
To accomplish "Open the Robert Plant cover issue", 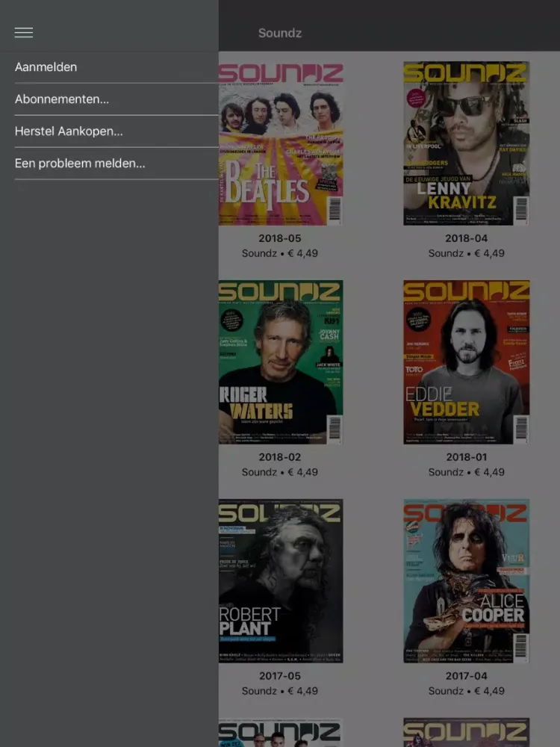I will [x=281, y=580].
